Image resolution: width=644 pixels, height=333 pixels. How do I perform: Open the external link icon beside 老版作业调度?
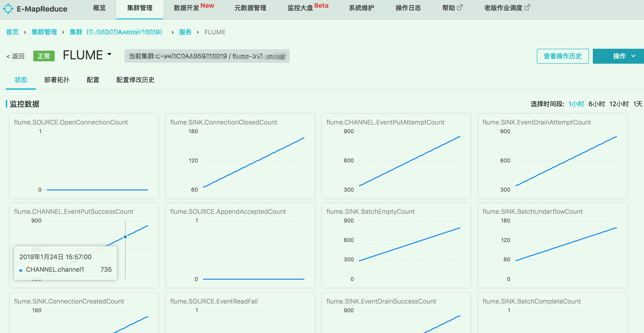527,7
